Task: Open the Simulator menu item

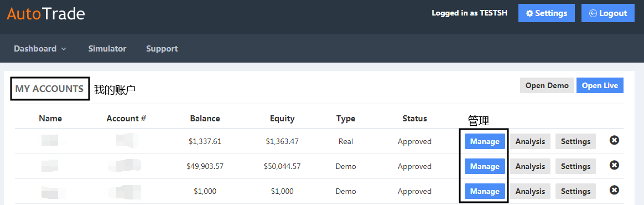Action: [x=107, y=49]
